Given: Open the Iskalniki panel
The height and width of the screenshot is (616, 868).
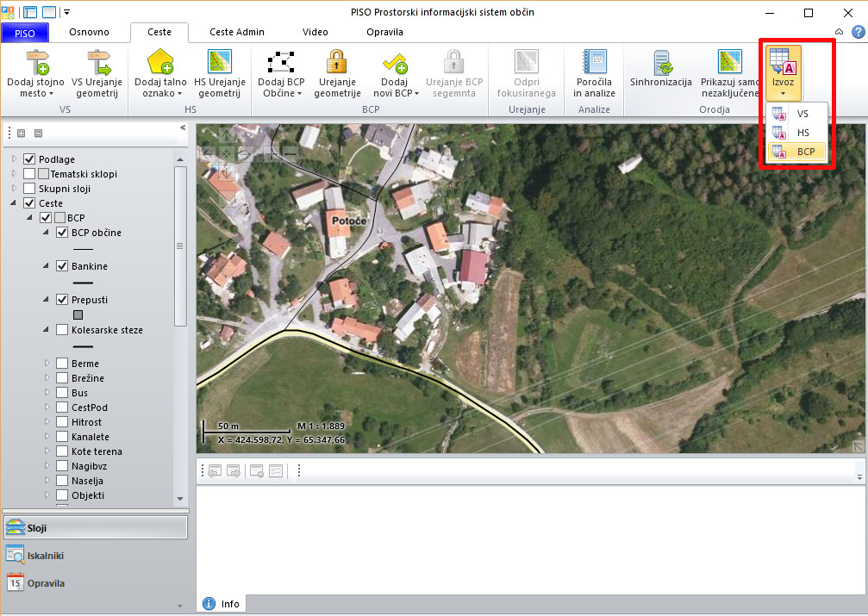Looking at the screenshot, I should pos(46,556).
